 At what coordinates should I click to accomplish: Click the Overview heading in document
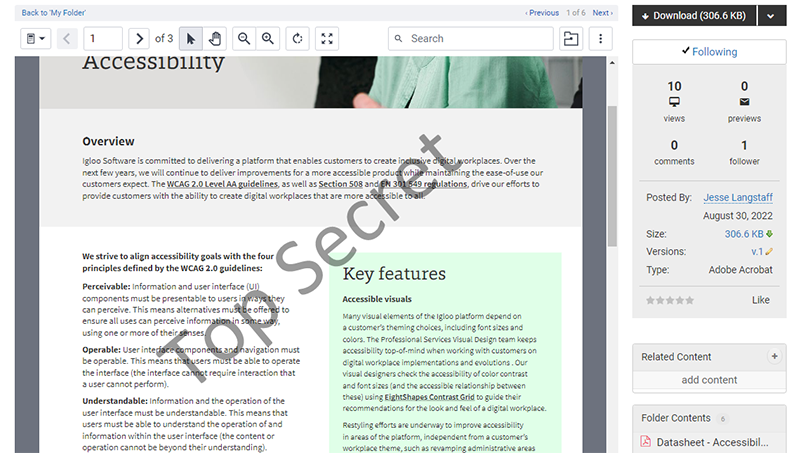(x=108, y=141)
